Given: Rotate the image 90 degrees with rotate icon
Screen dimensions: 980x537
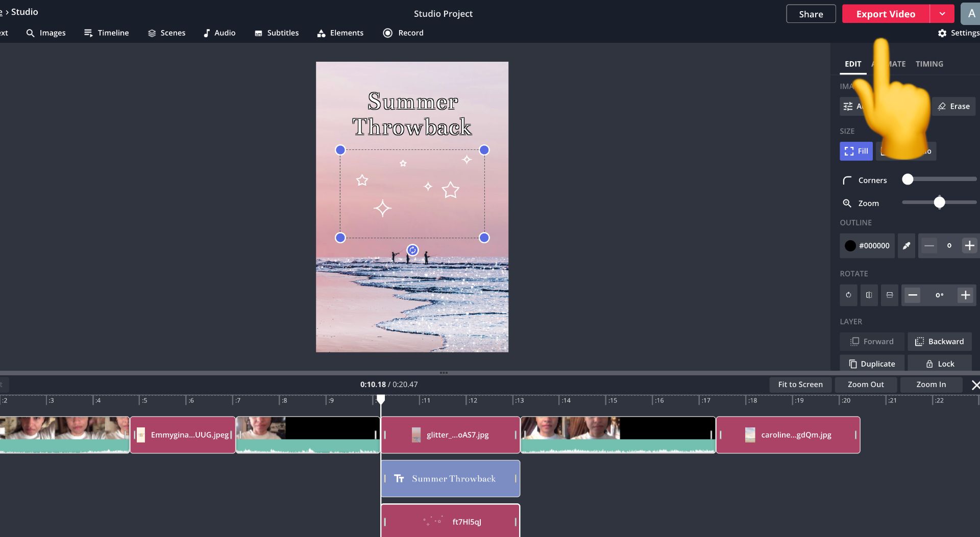Looking at the screenshot, I should pyautogui.click(x=848, y=295).
